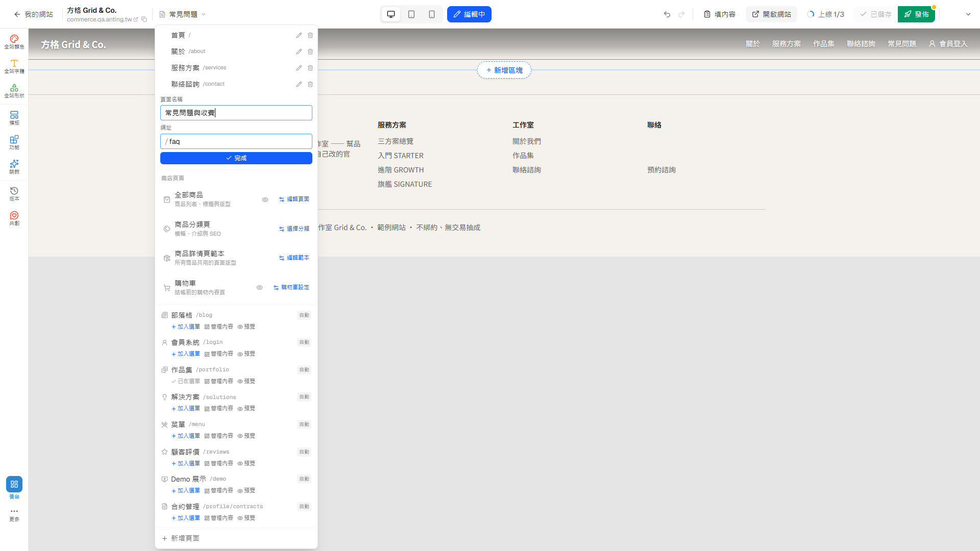Open the co-create sidebar item

[14, 218]
